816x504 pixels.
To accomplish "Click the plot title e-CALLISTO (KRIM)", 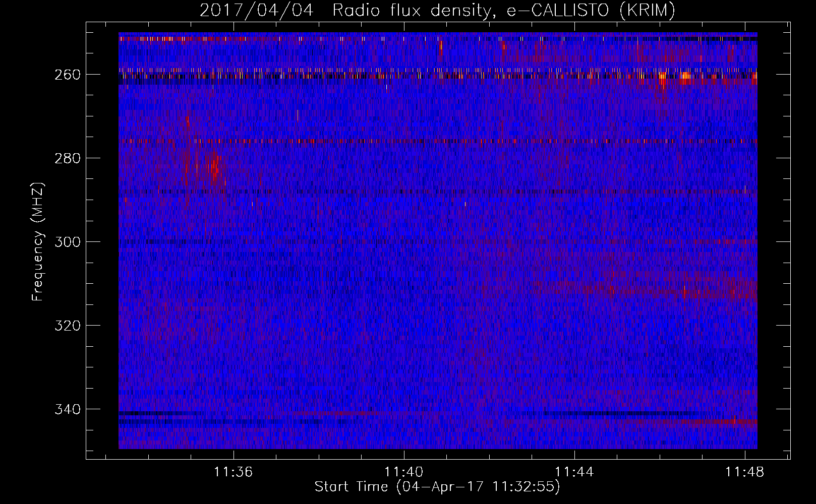I will click(591, 10).
